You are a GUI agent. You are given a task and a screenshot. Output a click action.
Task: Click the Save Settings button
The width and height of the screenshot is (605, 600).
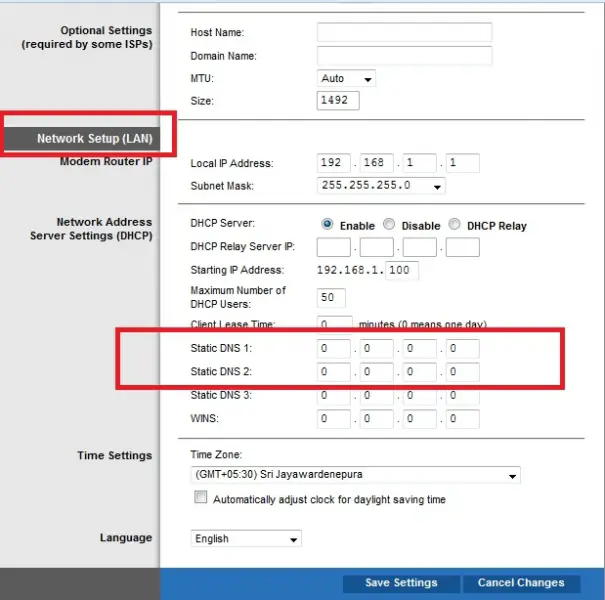(x=401, y=583)
